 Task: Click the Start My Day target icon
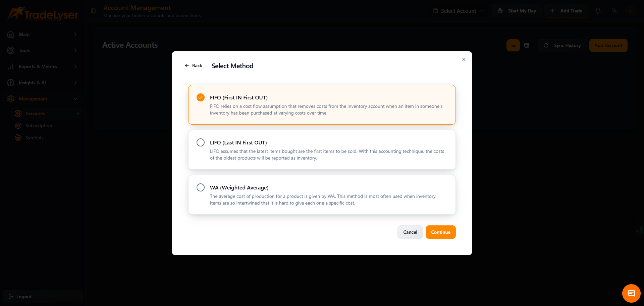500,10
